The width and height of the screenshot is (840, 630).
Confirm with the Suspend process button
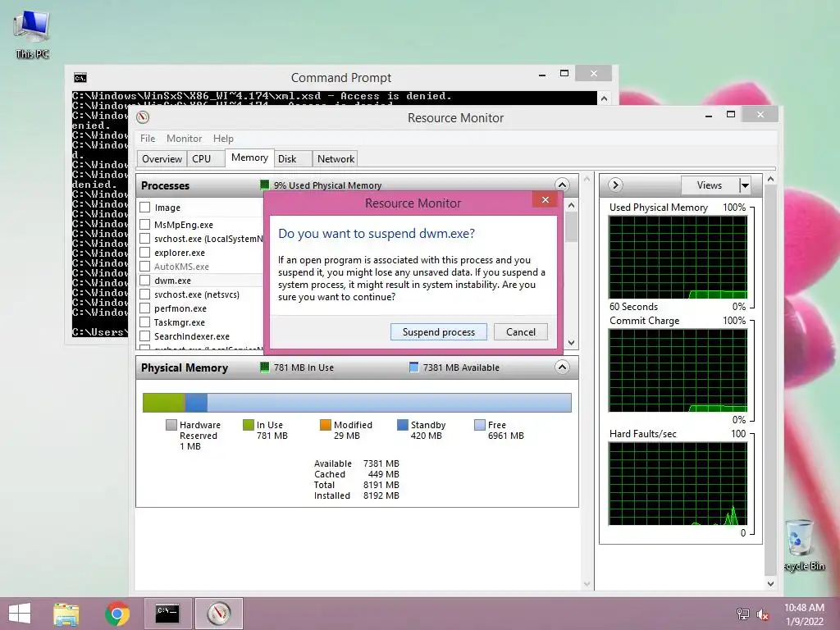[x=439, y=332]
